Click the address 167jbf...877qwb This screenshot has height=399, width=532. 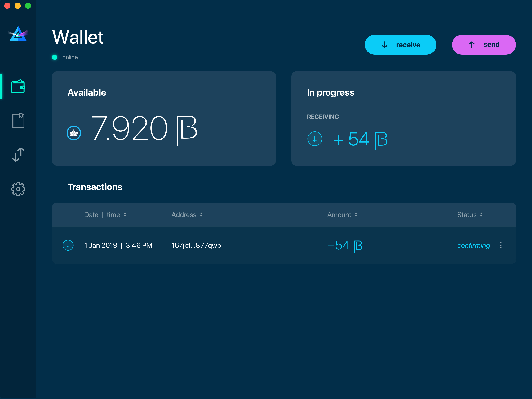[x=196, y=245]
